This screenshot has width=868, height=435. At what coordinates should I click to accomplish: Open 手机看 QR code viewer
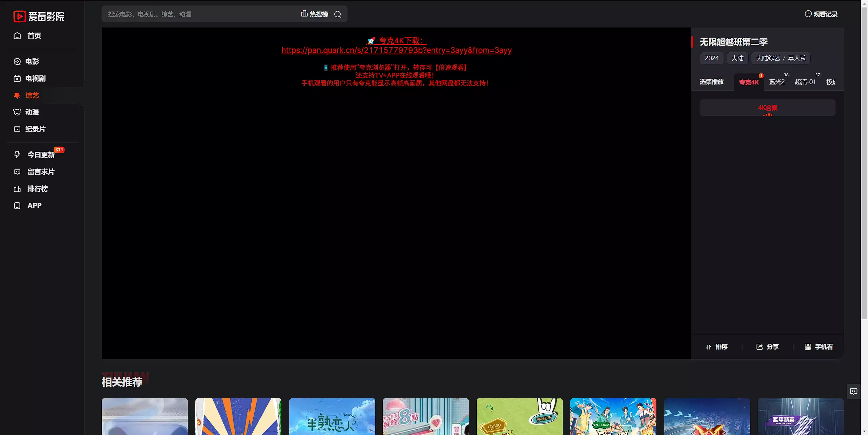click(x=818, y=347)
